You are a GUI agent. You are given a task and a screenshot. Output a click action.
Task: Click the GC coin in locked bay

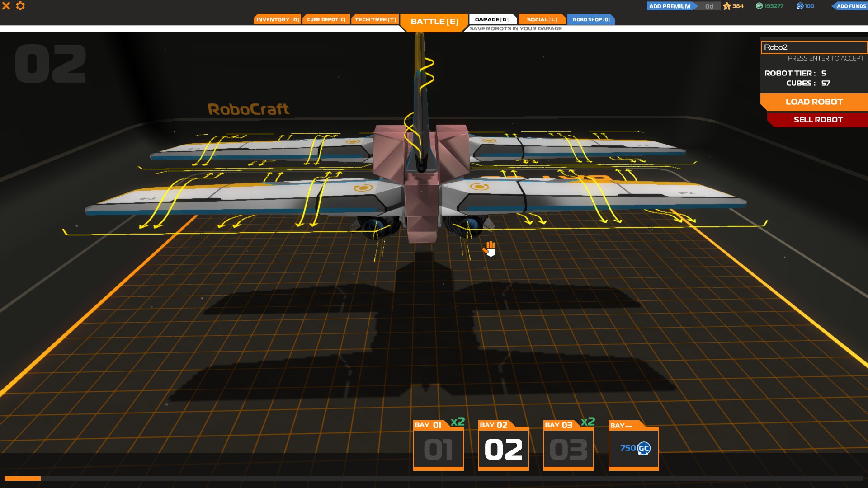click(x=643, y=448)
